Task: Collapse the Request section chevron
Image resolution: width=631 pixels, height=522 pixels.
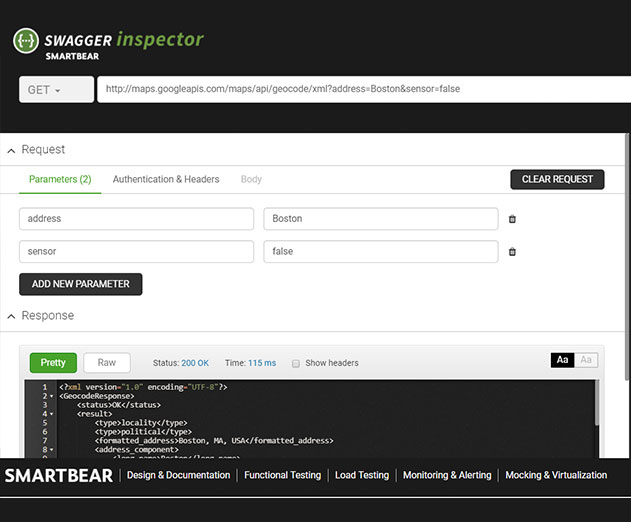Action: (x=11, y=151)
